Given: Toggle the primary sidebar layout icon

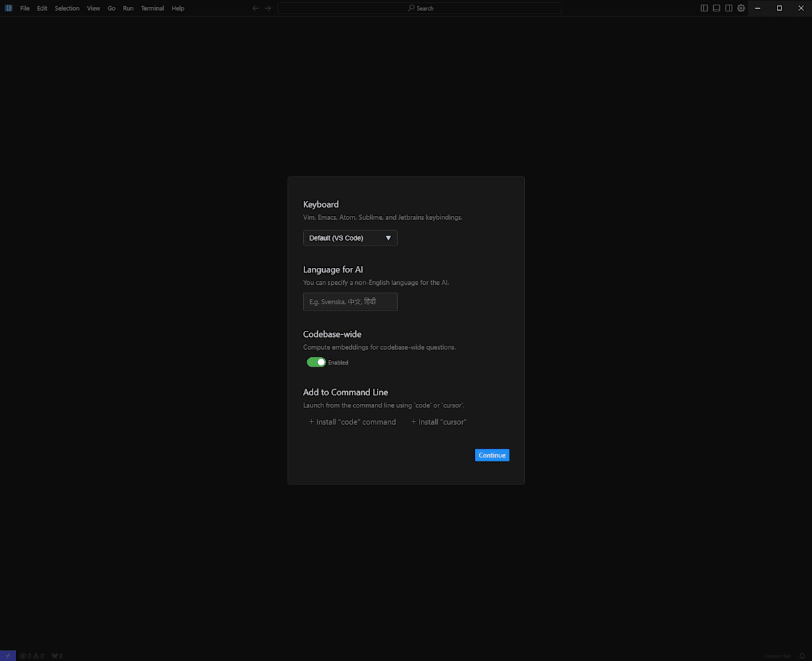Looking at the screenshot, I should [x=704, y=8].
